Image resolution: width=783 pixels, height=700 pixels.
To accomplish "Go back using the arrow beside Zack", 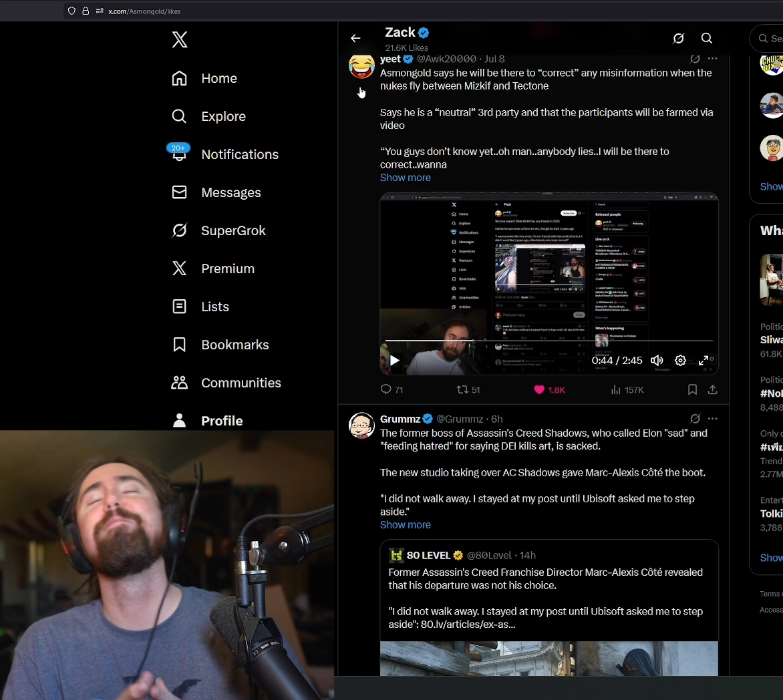I will (355, 39).
